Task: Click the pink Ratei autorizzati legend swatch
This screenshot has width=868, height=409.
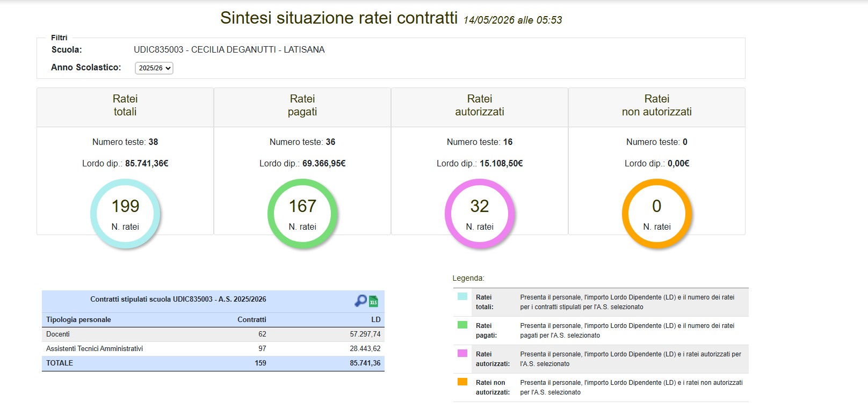Action: 462,353
